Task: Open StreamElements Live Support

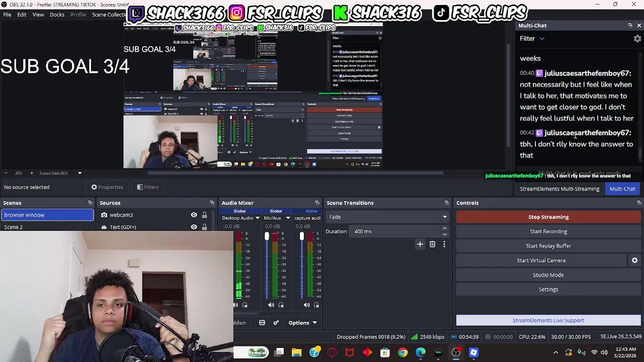Action: (x=548, y=320)
